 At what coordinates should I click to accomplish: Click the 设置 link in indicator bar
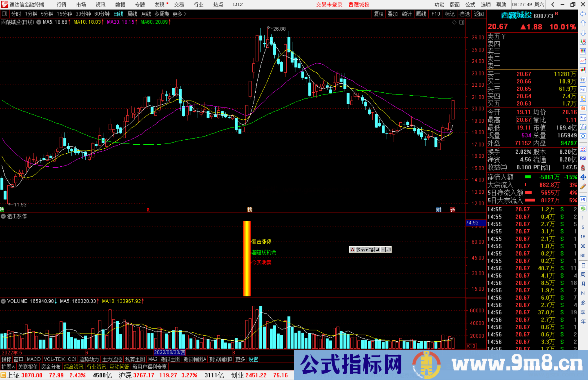point(253,359)
